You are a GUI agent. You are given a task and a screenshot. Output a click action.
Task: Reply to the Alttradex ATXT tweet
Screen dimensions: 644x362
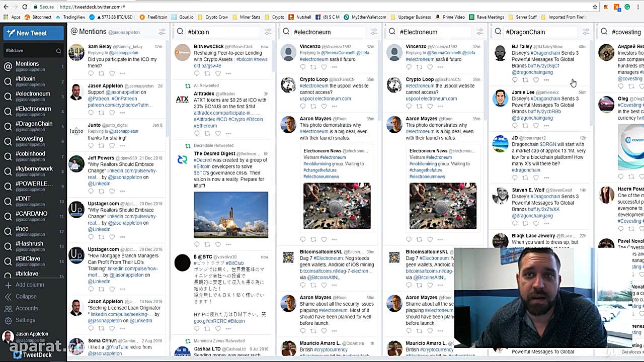tap(197, 133)
